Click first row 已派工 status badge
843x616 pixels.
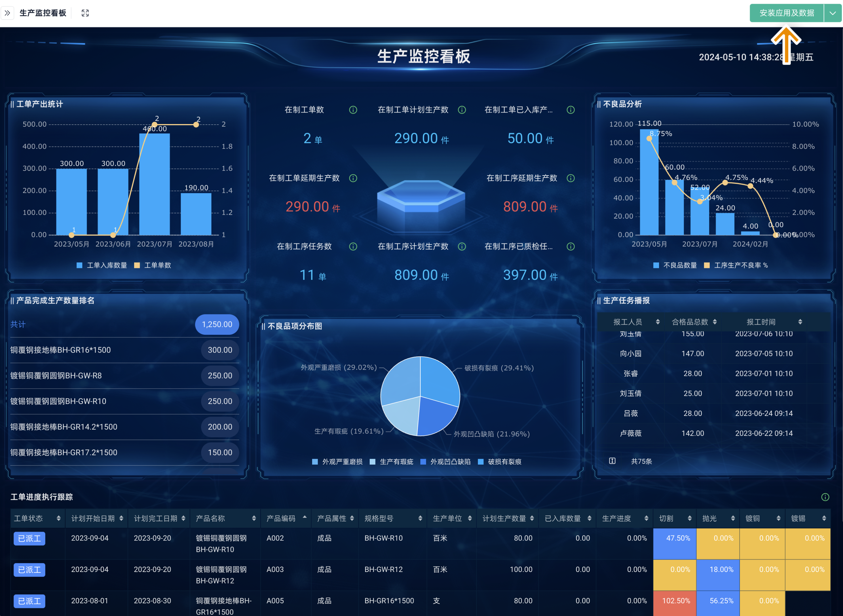pos(29,539)
